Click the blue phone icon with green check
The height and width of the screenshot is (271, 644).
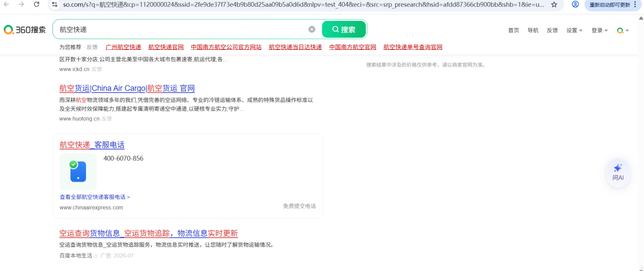tap(78, 171)
